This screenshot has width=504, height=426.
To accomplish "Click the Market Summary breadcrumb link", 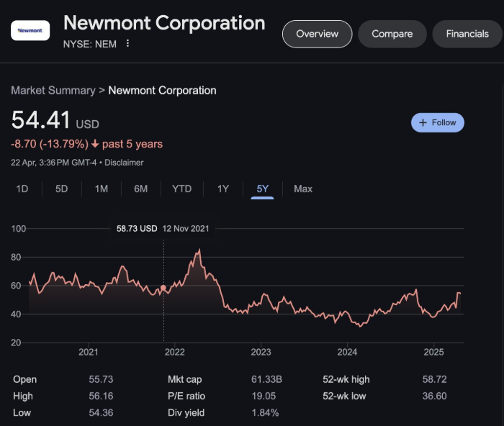I will [53, 91].
